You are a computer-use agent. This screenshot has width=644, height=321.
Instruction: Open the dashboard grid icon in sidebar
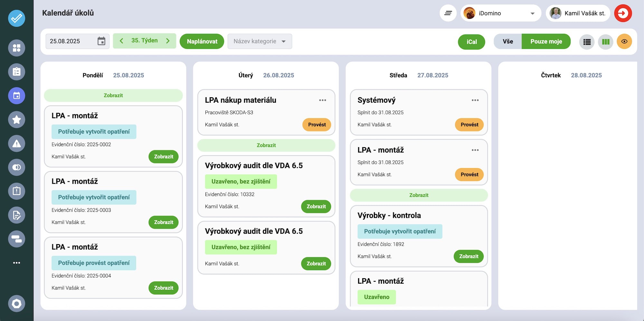click(x=16, y=48)
